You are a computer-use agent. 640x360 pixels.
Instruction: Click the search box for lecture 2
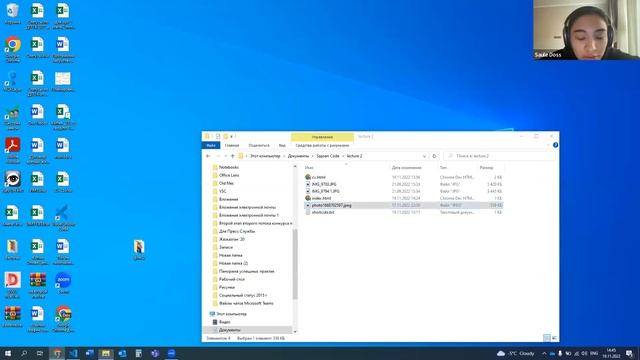[x=499, y=156]
